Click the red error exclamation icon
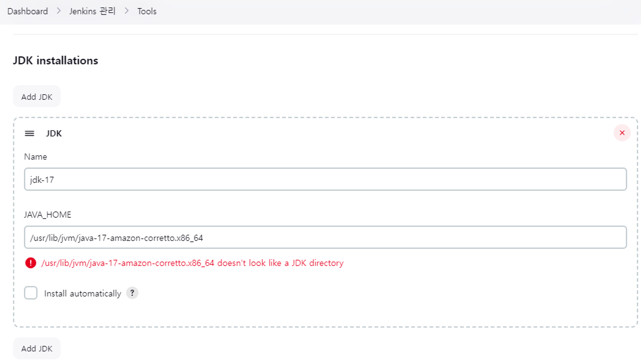 pos(31,263)
